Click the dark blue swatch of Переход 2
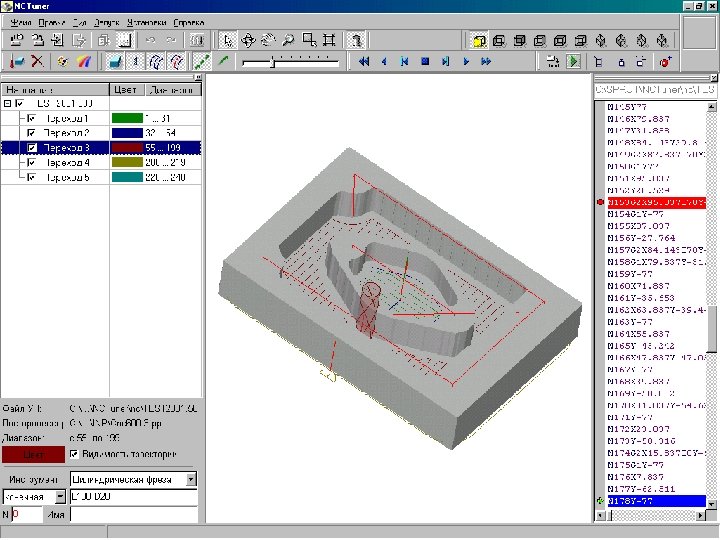 tap(127, 133)
